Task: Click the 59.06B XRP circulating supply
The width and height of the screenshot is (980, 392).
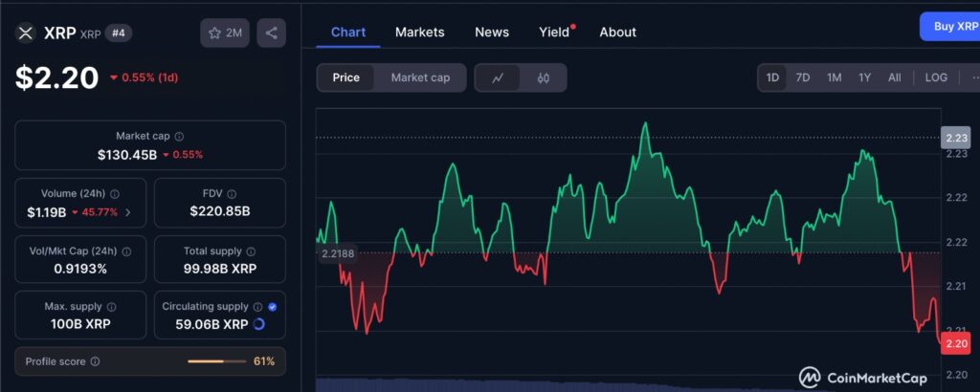Action: coord(212,324)
